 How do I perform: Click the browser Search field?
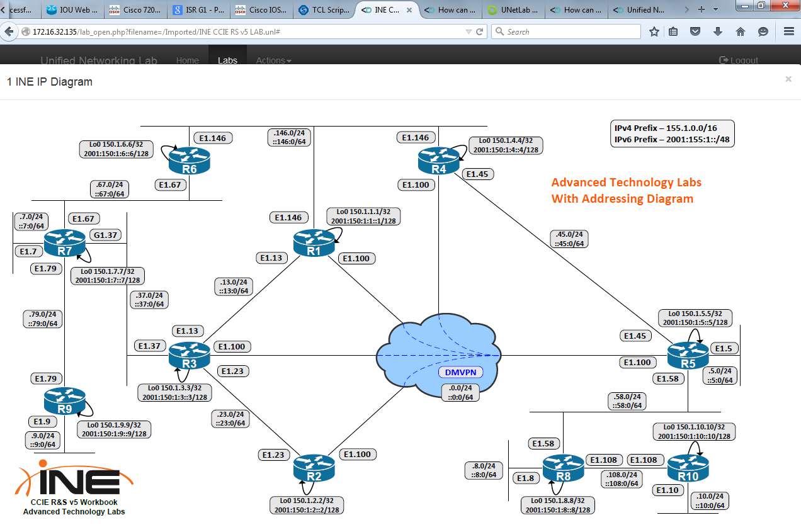coord(565,31)
